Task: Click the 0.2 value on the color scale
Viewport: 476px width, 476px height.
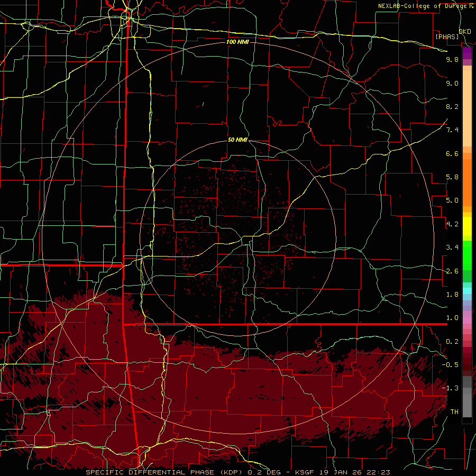Action: 452,342
